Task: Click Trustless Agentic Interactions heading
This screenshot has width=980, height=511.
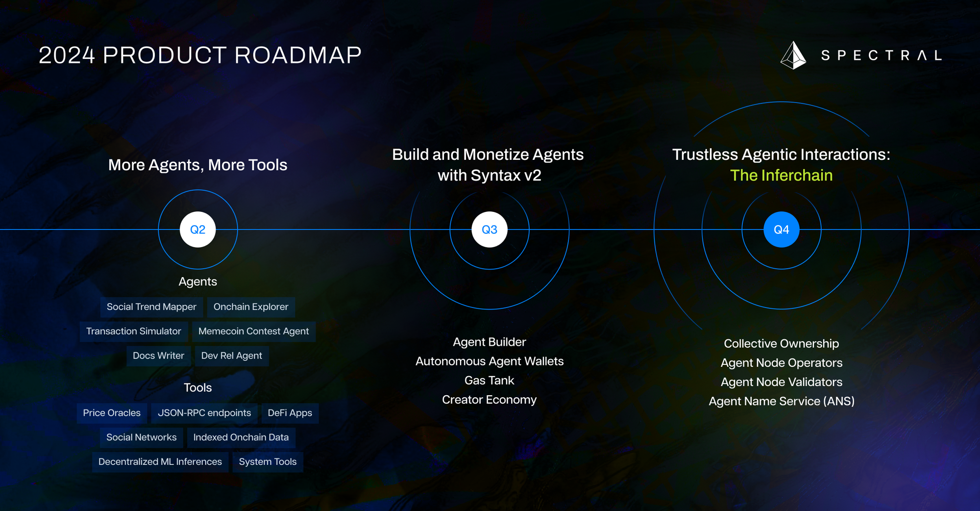Action: pyautogui.click(x=781, y=154)
